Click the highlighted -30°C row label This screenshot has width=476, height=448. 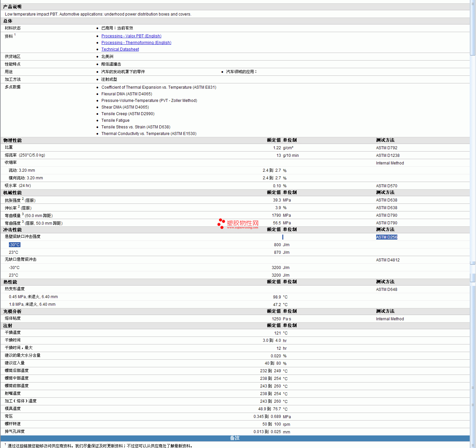(15, 245)
